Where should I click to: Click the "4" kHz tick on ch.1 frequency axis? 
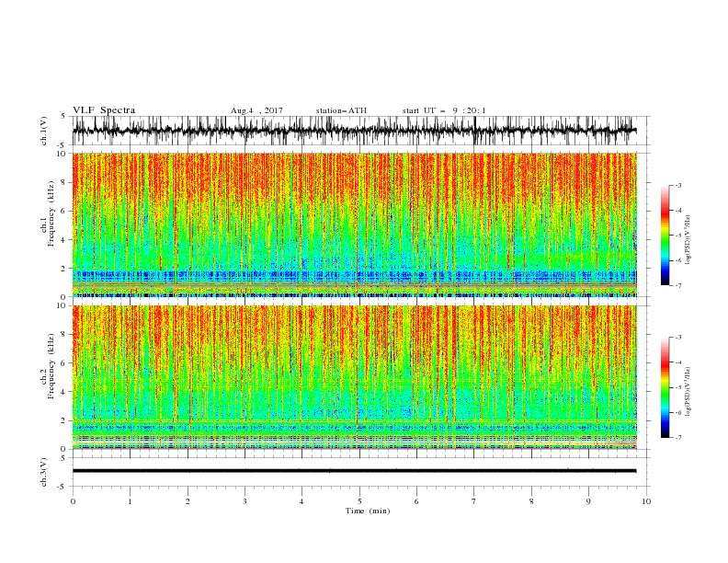tap(63, 240)
